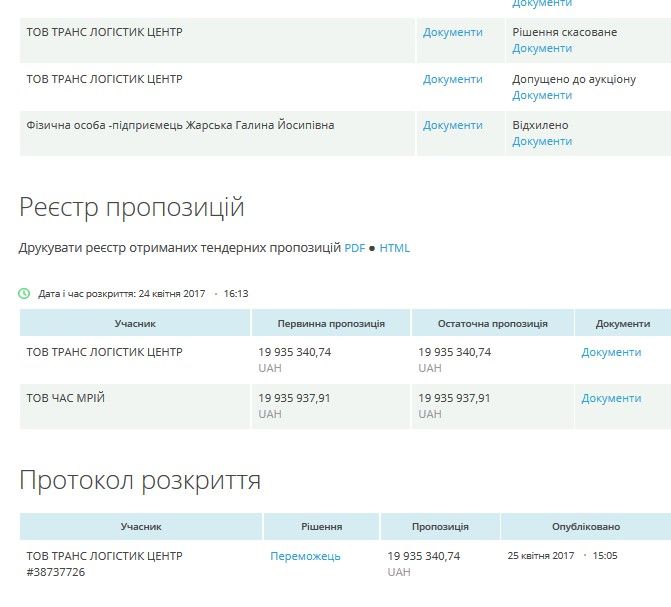The width and height of the screenshot is (671, 607).
Task: Click the Первинна пропозиція column header
Action: point(330,324)
